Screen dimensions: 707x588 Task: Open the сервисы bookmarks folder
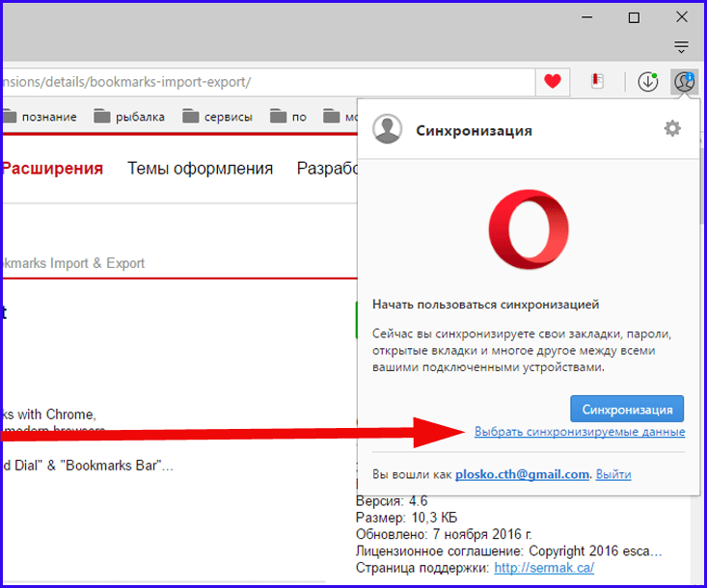click(217, 117)
